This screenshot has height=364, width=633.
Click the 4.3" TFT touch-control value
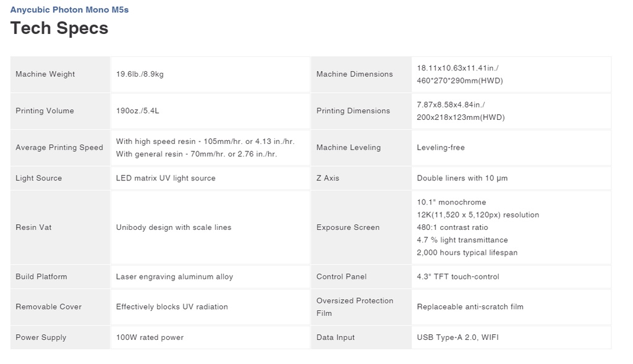point(458,277)
